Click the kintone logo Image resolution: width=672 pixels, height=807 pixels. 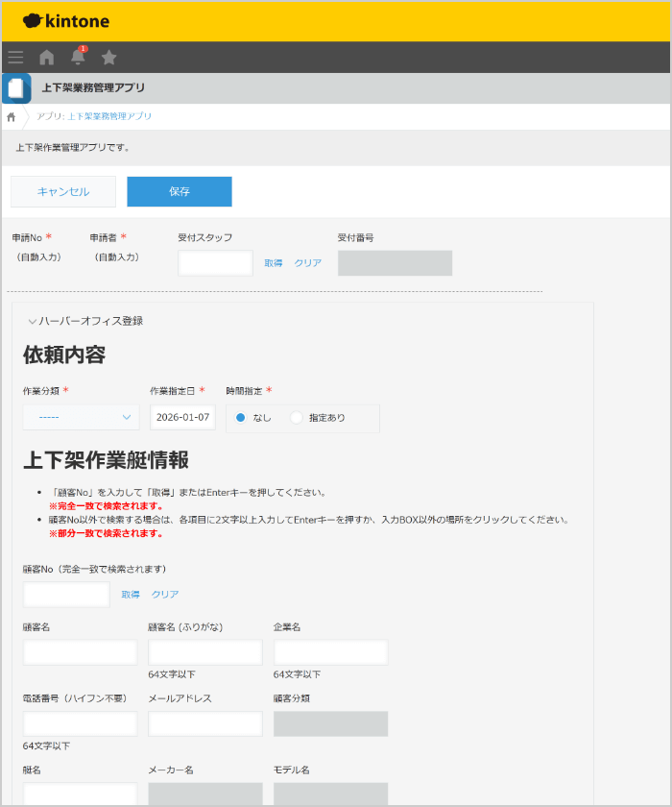point(65,20)
